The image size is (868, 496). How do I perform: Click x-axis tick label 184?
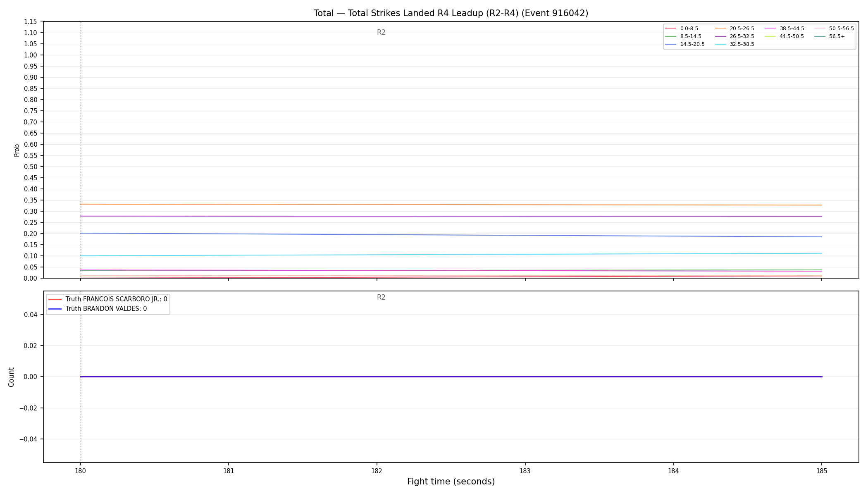point(673,471)
